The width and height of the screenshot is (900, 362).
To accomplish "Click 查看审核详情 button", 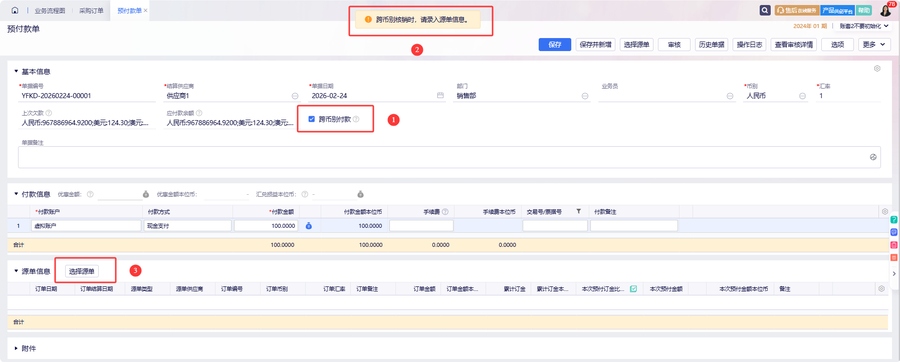I will coord(794,45).
